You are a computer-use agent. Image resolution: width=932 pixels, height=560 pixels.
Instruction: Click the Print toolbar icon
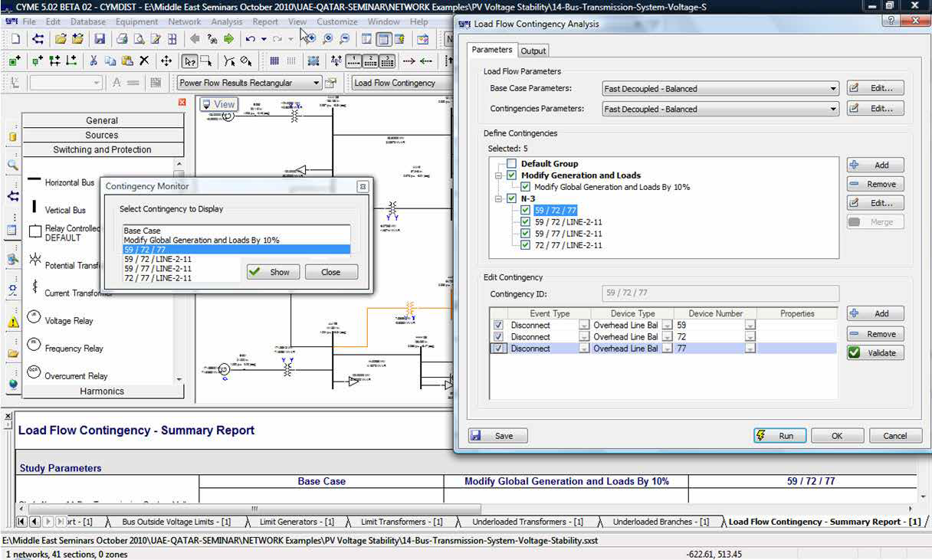point(122,39)
